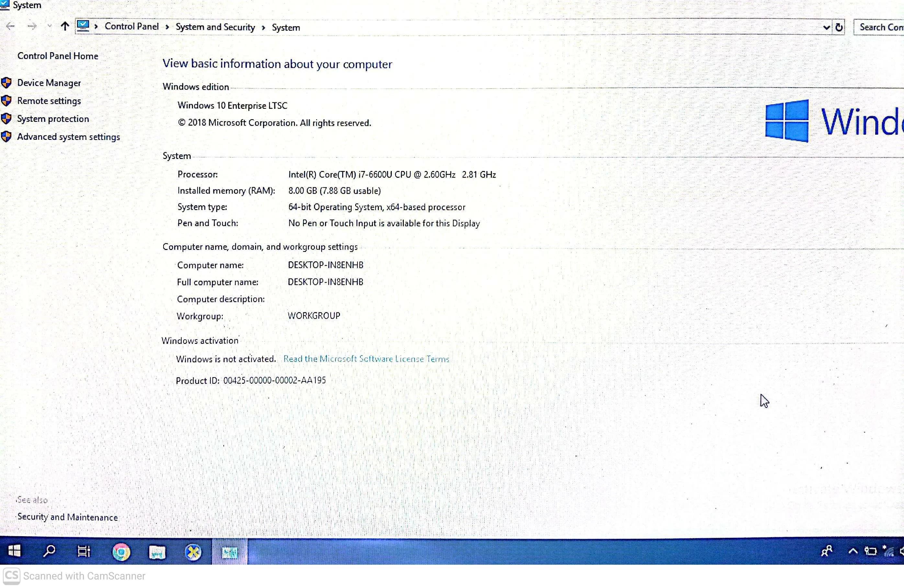The height and width of the screenshot is (588, 904).
Task: Select the "Windows 10 Enterprise LTSC" text
Action: click(232, 106)
